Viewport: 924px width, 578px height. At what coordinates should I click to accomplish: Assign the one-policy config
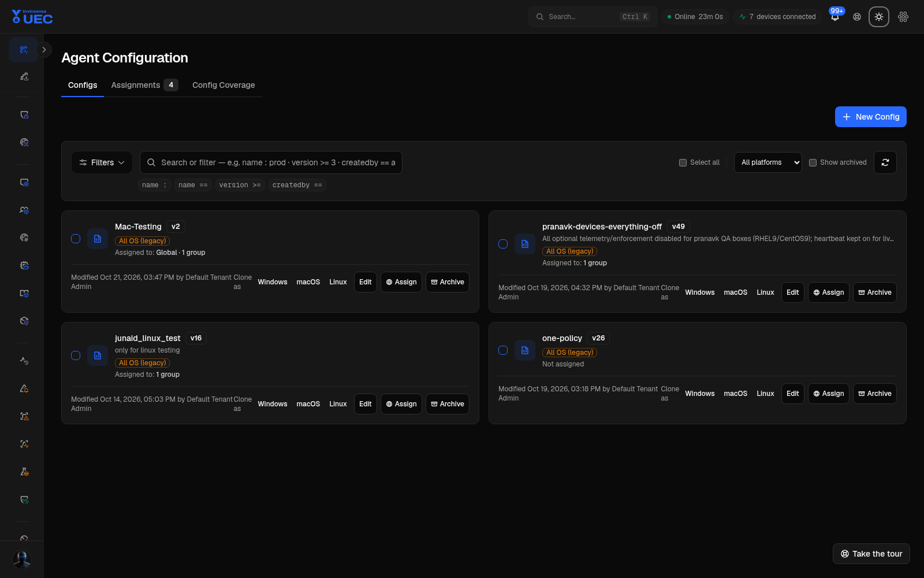[828, 394]
